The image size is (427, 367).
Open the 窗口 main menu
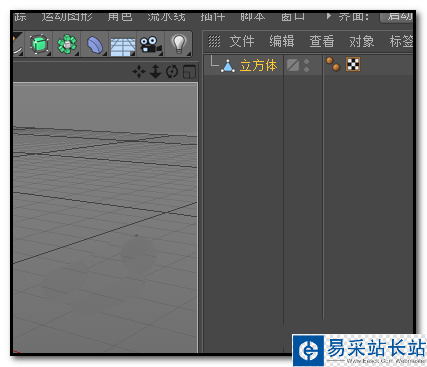[293, 17]
